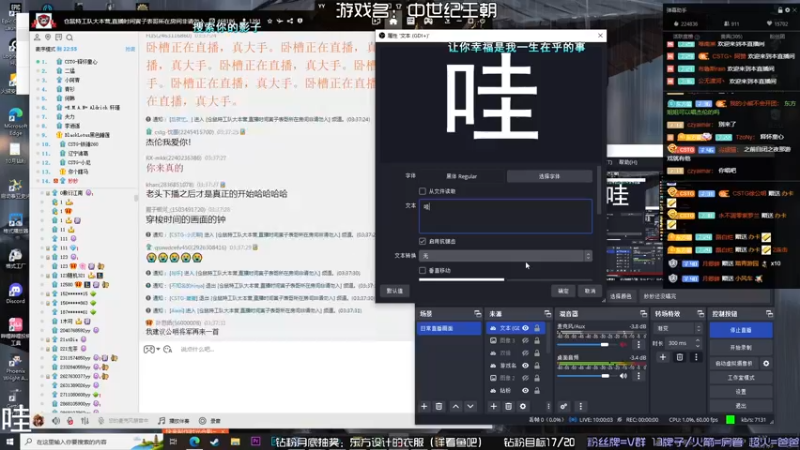Hide the 钻粉 source via eye icon
Screen dimensions: 800x450
(525, 390)
